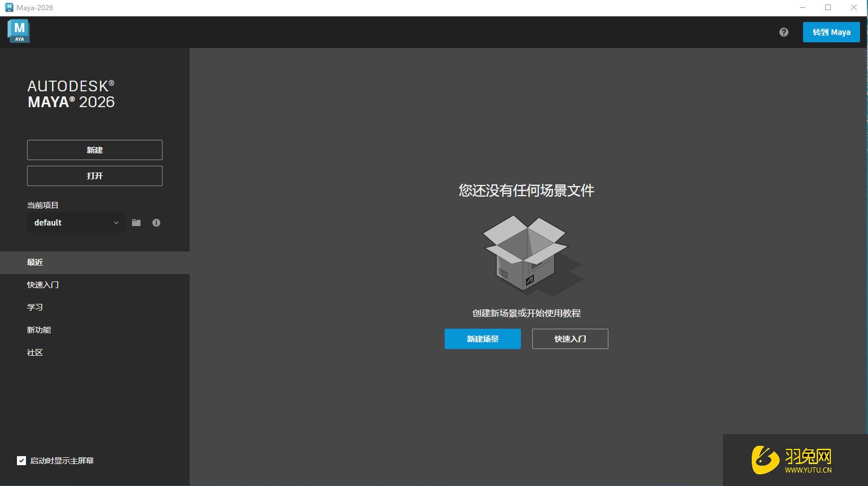This screenshot has width=868, height=486.
Task: Select the 最近 tab in sidebar
Action: (x=95, y=263)
